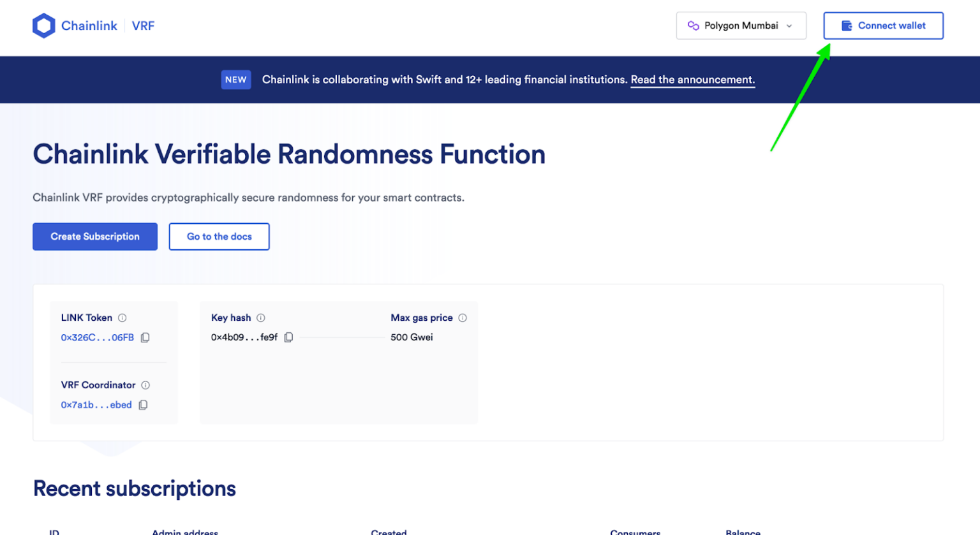Click the Create Subscription button
Viewport: 980px width, 535px height.
click(94, 236)
